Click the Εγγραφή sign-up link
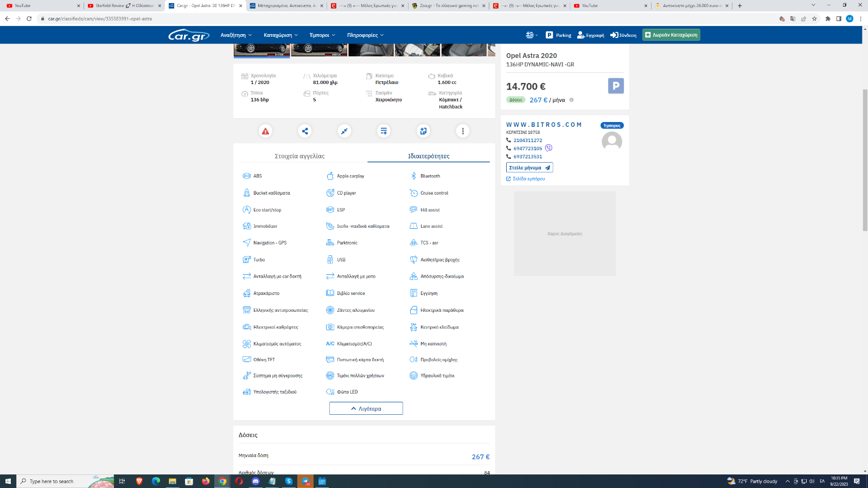This screenshot has width=868, height=488. point(590,35)
